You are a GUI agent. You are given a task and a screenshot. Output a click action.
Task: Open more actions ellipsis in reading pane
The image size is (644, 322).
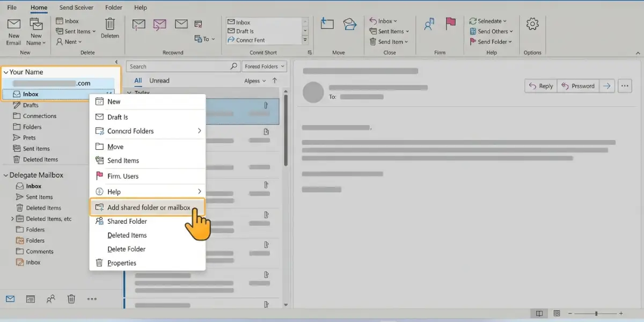624,86
